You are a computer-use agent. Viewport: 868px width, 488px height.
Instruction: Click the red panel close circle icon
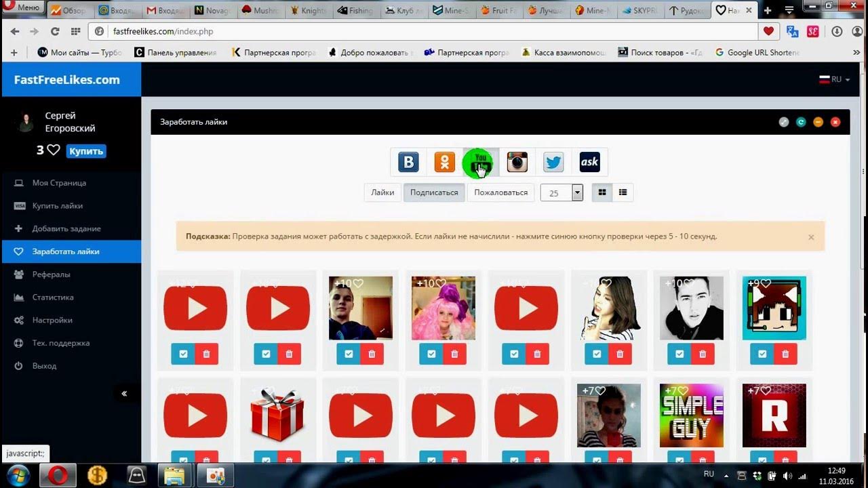click(835, 122)
